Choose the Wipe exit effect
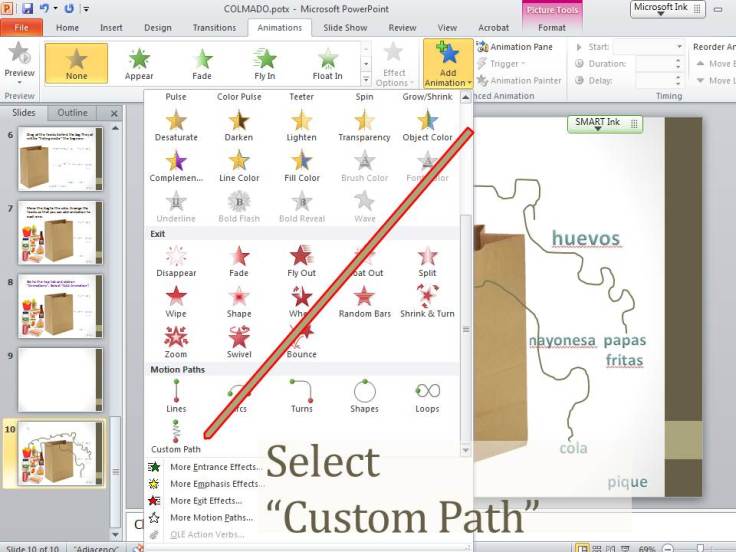 [x=176, y=302]
